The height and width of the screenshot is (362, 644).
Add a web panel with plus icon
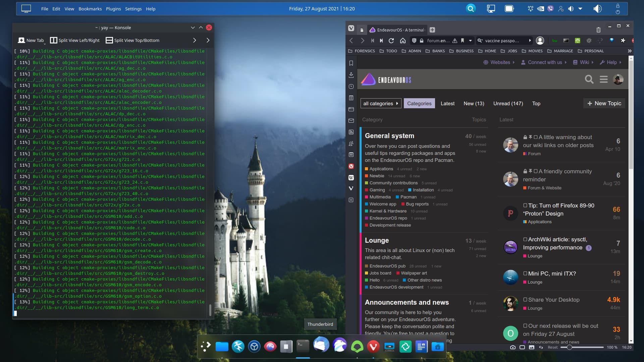pos(351,200)
